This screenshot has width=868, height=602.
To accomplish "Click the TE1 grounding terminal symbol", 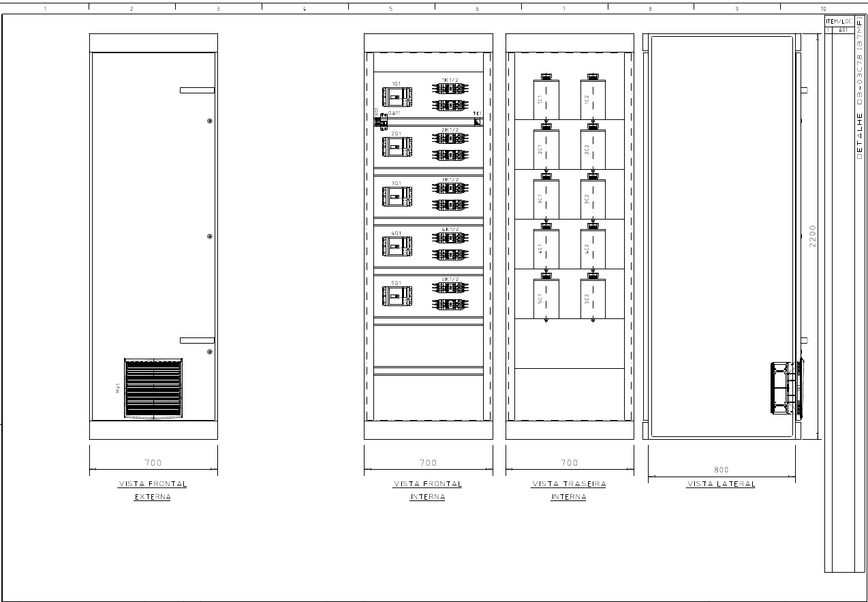I will (x=477, y=121).
